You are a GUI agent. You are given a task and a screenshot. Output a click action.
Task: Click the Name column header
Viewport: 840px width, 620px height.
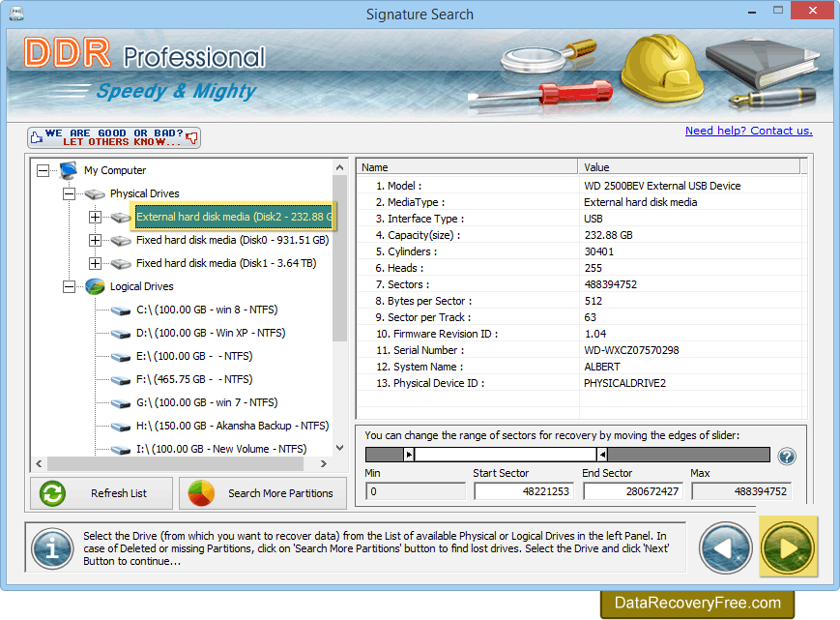[467, 167]
